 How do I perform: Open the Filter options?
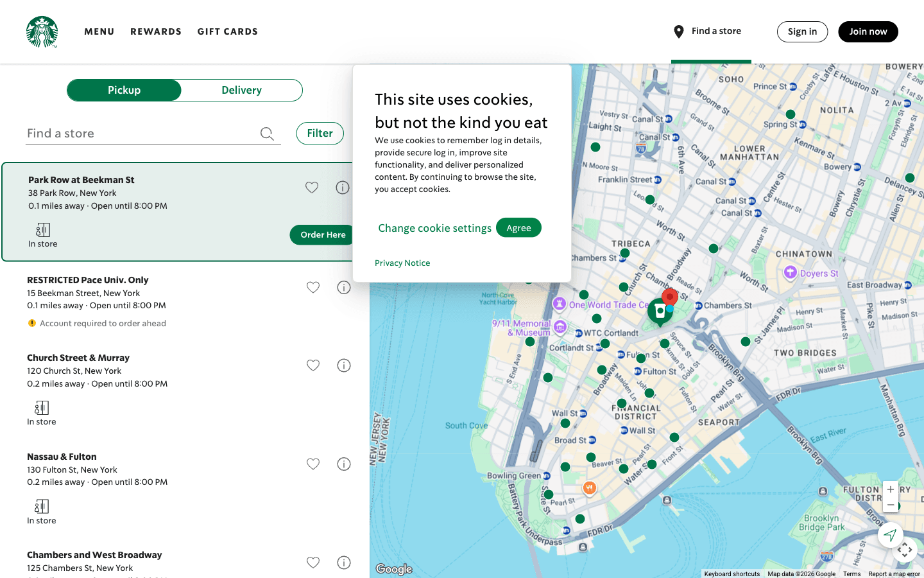[x=320, y=133]
